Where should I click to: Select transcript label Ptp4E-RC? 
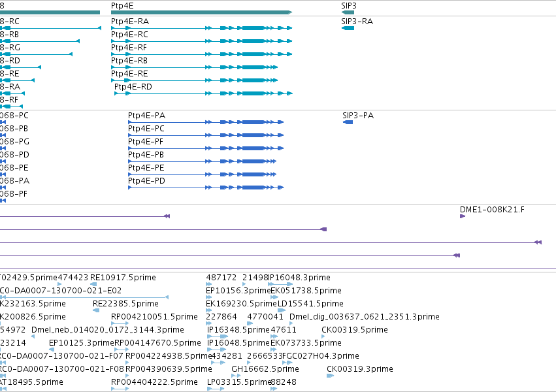pos(129,35)
